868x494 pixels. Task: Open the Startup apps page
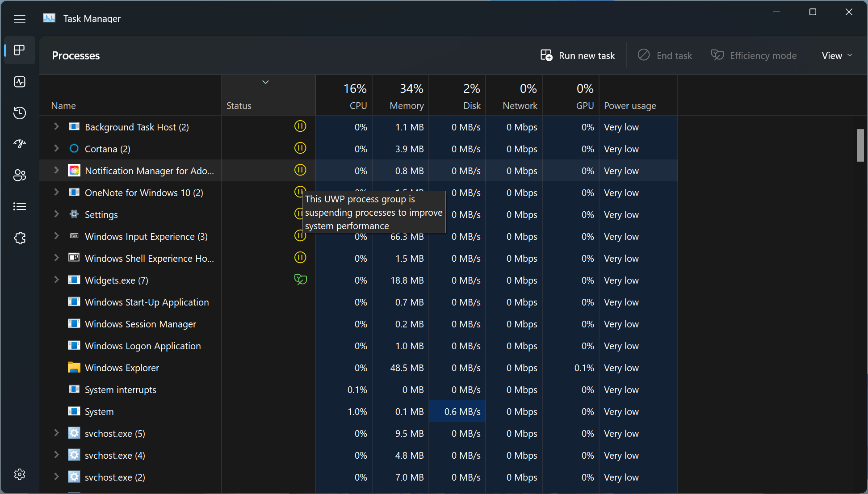[x=20, y=144]
